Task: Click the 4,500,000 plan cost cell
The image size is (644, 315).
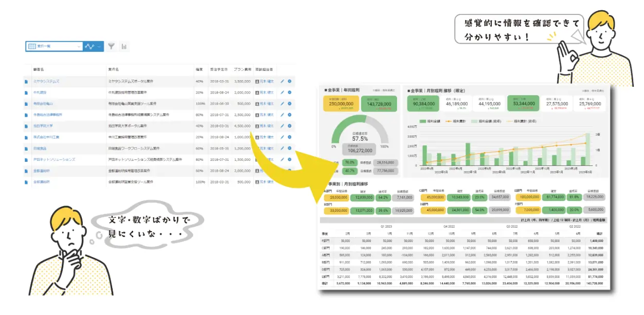Action: point(242,126)
